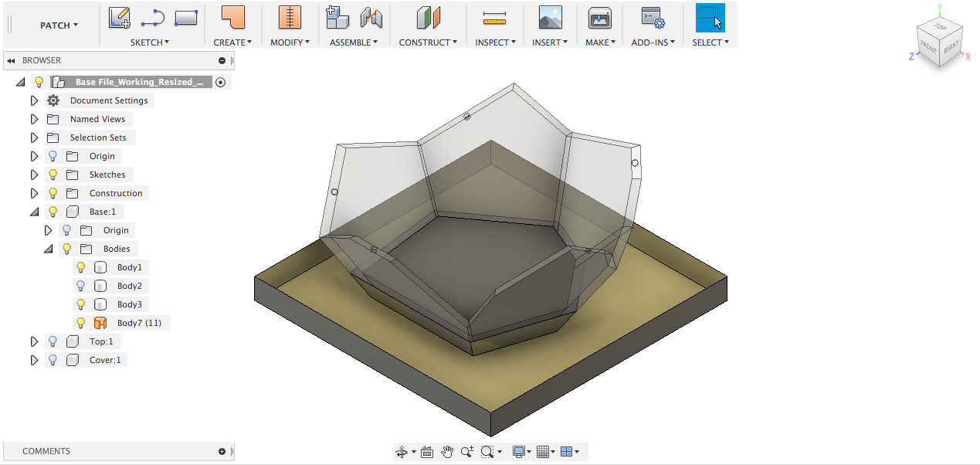Open the Measure ruler icon in Inspect
This screenshot has height=465, width=980.
tap(493, 17)
